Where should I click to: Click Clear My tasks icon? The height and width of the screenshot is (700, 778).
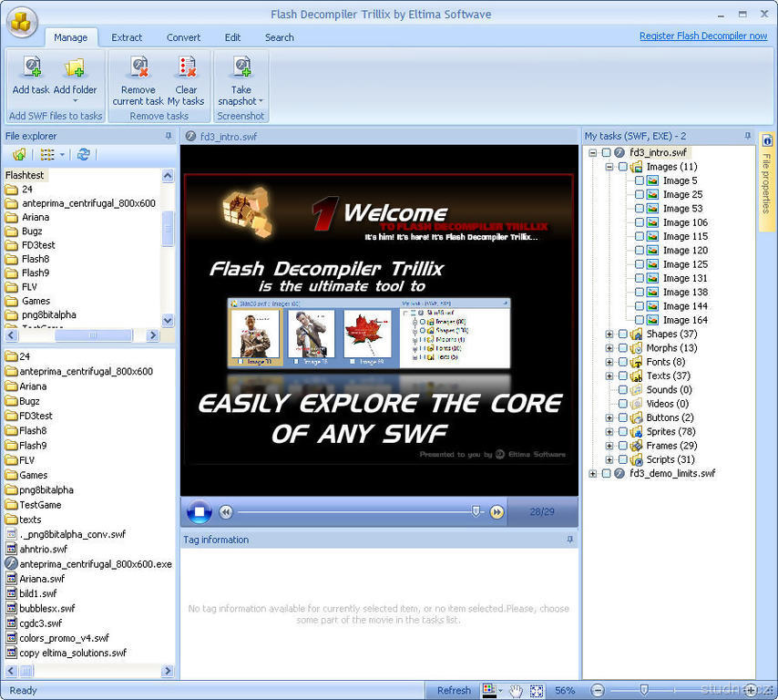pyautogui.click(x=186, y=69)
